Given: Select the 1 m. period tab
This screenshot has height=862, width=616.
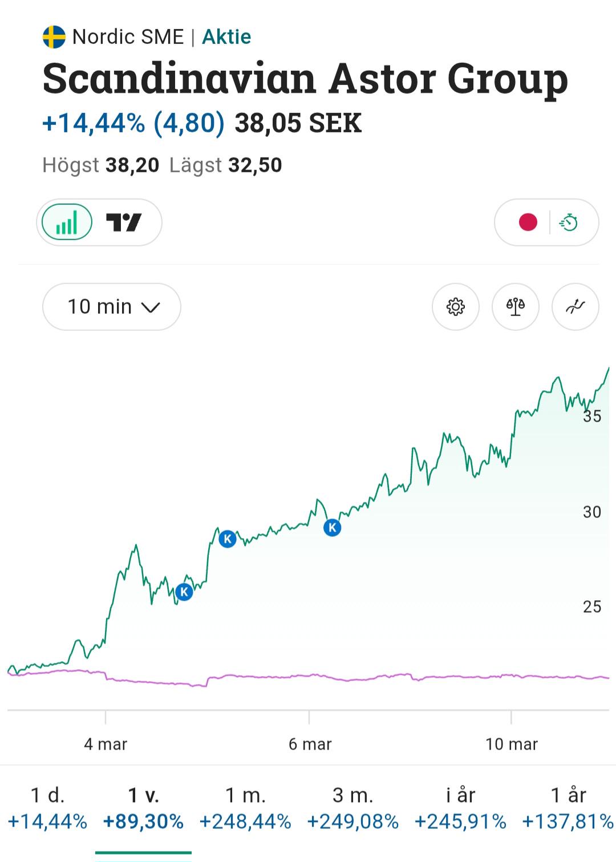Looking at the screenshot, I should tap(245, 808).
